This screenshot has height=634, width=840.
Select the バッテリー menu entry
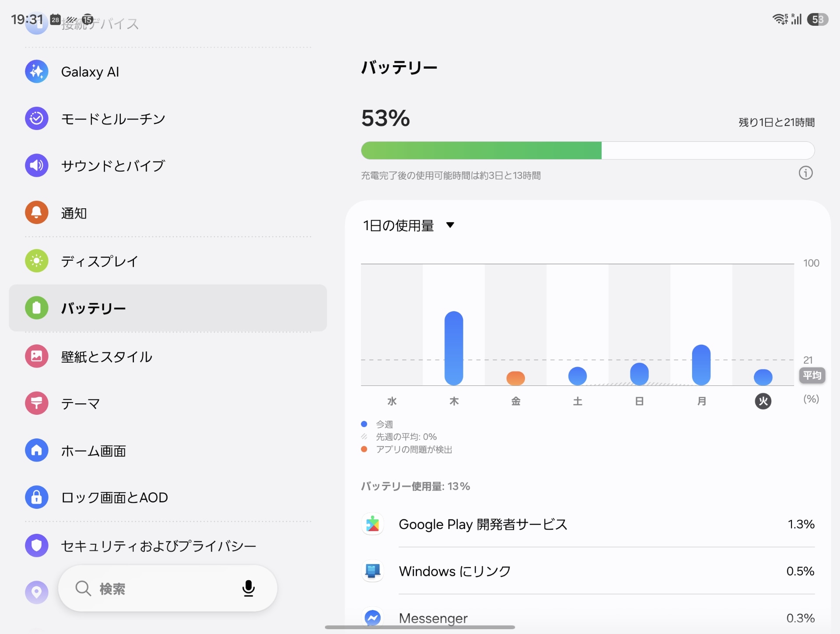tap(168, 308)
